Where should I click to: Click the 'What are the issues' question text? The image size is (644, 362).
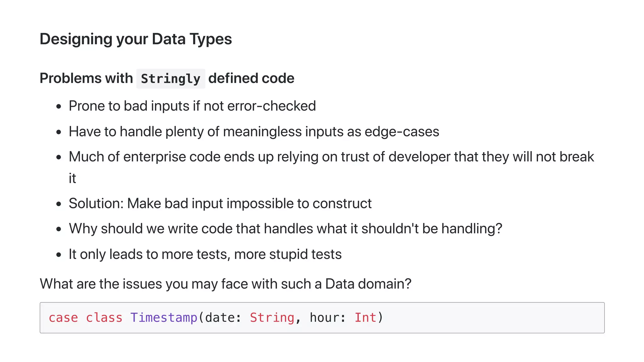(225, 284)
